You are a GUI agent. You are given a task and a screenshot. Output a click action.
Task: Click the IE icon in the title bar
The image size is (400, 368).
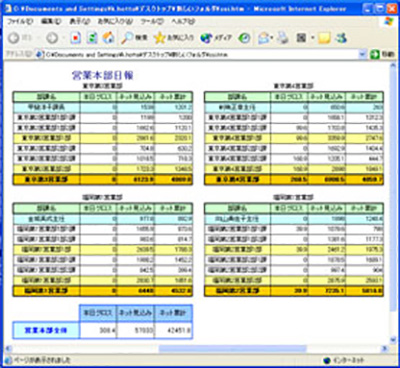(9, 9)
